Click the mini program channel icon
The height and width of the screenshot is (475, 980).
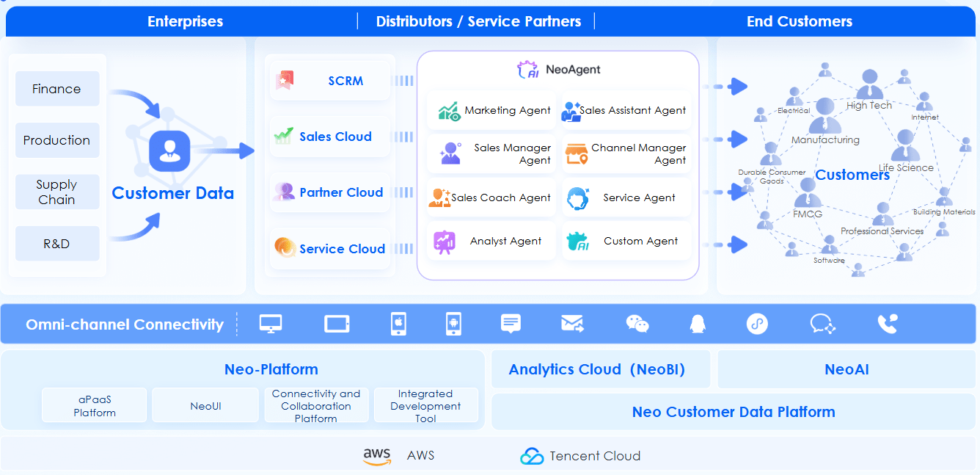click(x=757, y=324)
